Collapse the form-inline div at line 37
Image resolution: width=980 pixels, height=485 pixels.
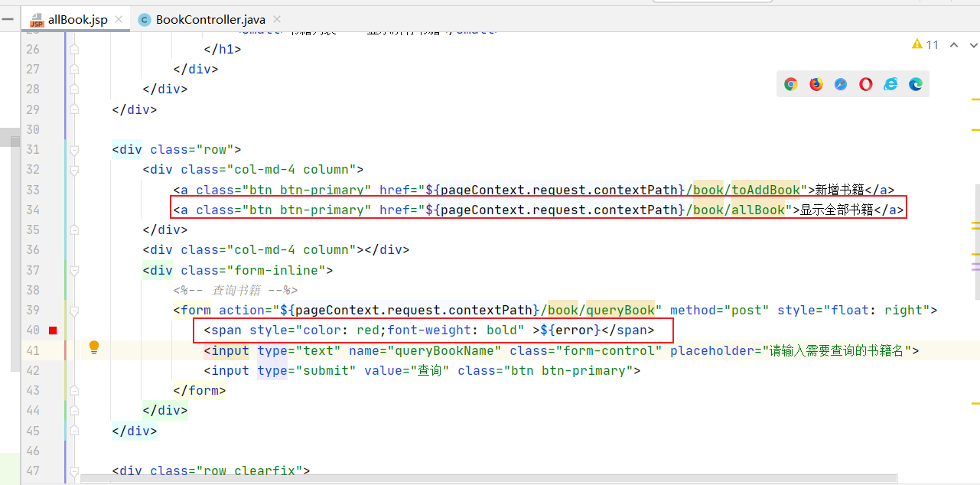coord(74,270)
